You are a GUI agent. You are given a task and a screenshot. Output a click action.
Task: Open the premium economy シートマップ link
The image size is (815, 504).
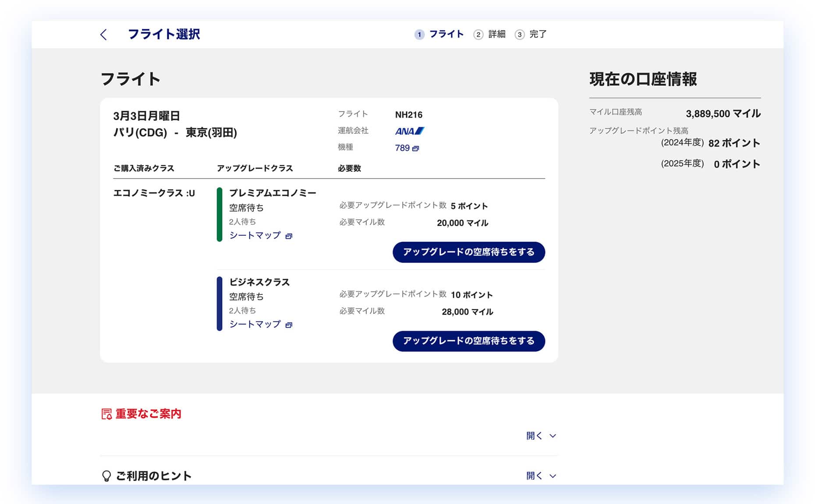[x=255, y=235]
